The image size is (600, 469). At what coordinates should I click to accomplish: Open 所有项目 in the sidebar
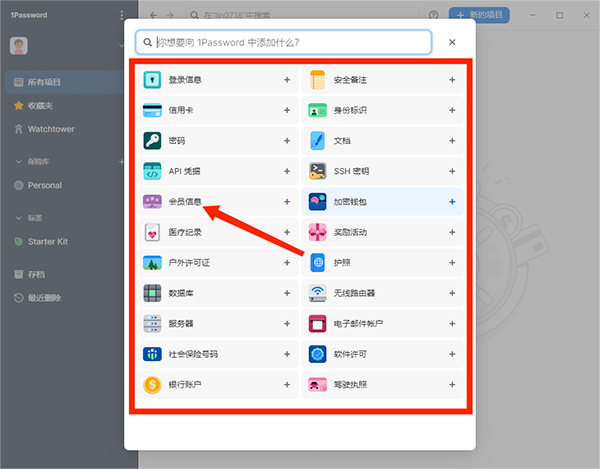click(65, 82)
